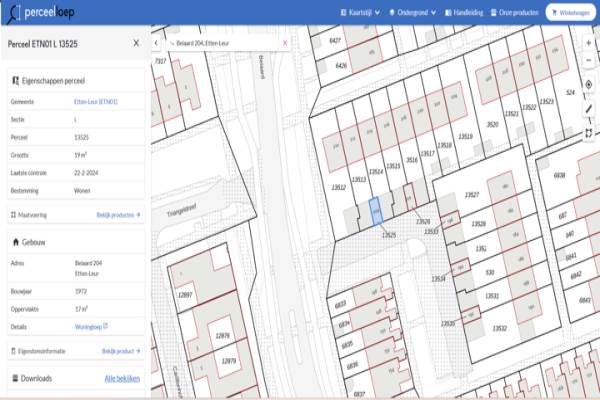Go to Onze producten
Screen dimensions: 600x400
pos(520,13)
